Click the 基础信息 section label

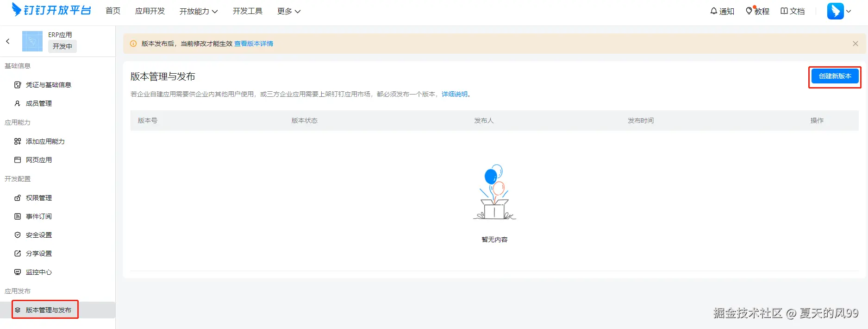18,66
